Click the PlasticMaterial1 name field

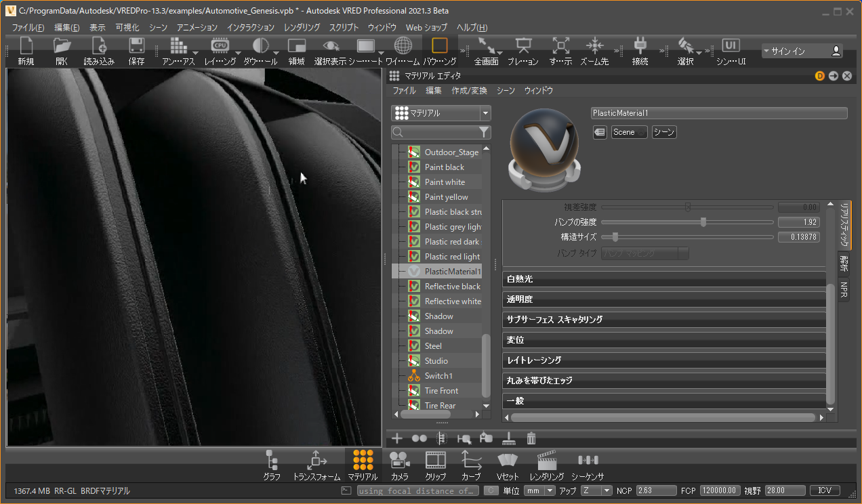[719, 113]
